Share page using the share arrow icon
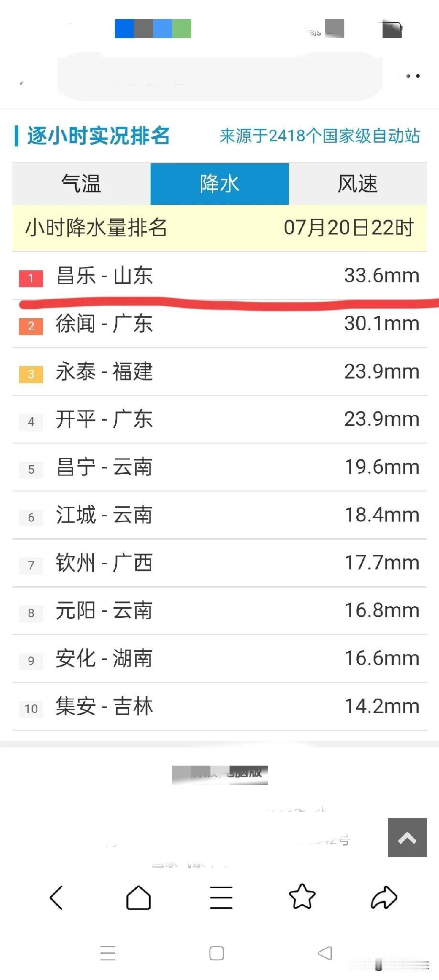This screenshot has width=439, height=980. (x=384, y=897)
